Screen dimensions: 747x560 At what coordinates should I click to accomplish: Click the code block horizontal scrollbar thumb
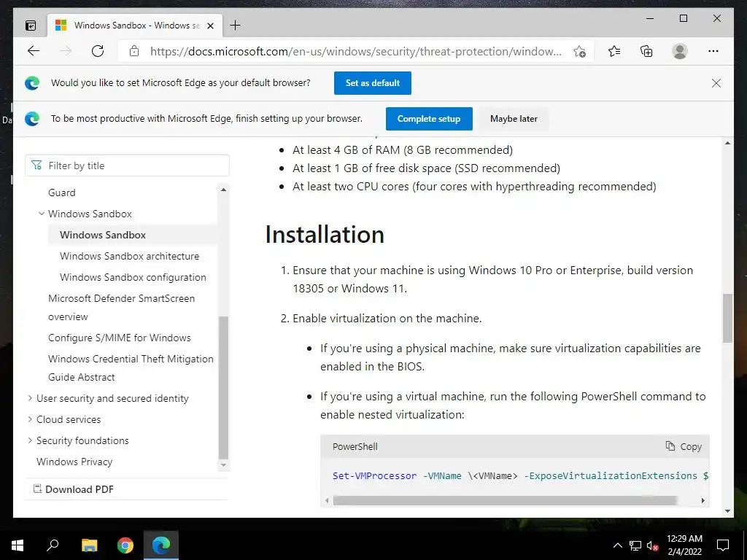click(505, 500)
